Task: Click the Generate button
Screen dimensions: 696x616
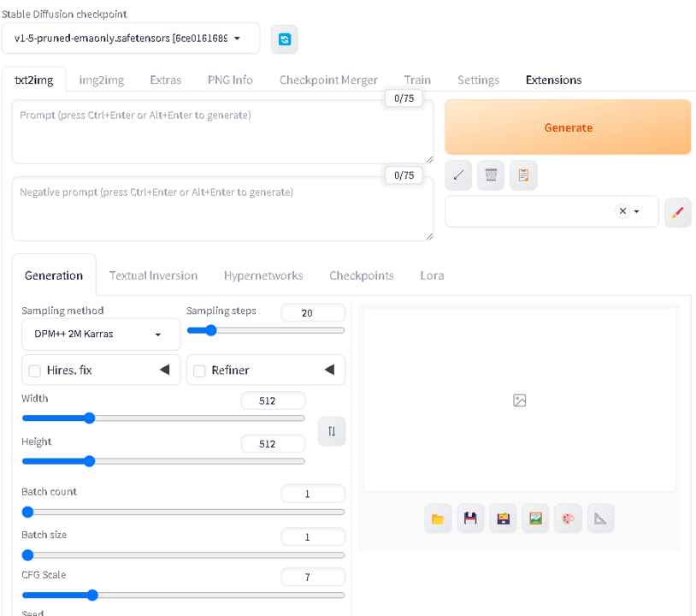Action: tap(568, 127)
